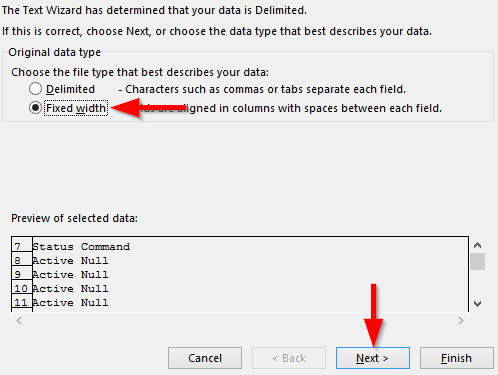Click preview row number 10
The width and height of the screenshot is (498, 375).
tap(21, 288)
